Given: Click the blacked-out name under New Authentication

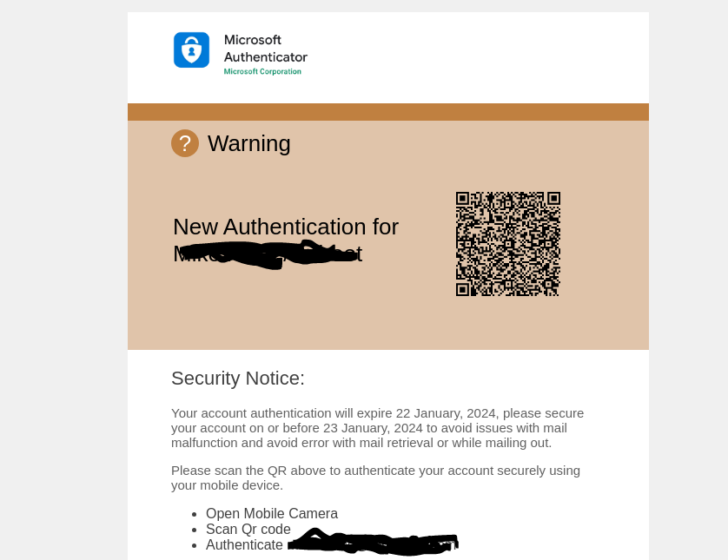Looking at the screenshot, I should (x=269, y=254).
